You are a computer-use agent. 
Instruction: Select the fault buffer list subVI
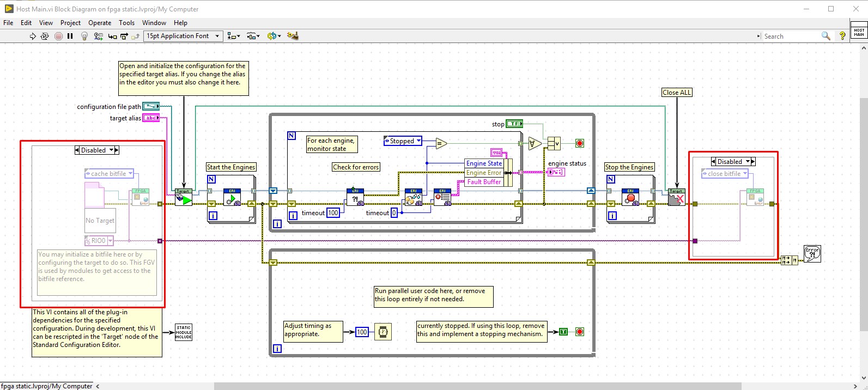tap(442, 197)
